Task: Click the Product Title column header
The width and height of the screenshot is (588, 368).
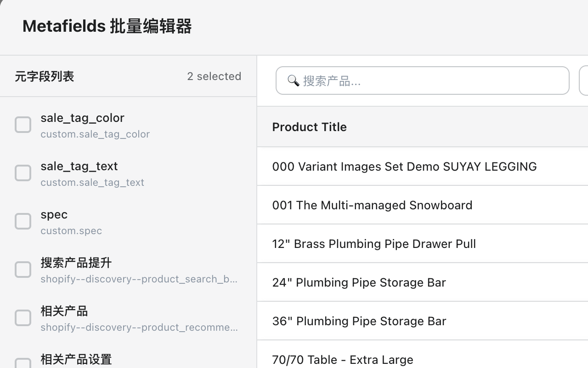Action: [x=309, y=127]
